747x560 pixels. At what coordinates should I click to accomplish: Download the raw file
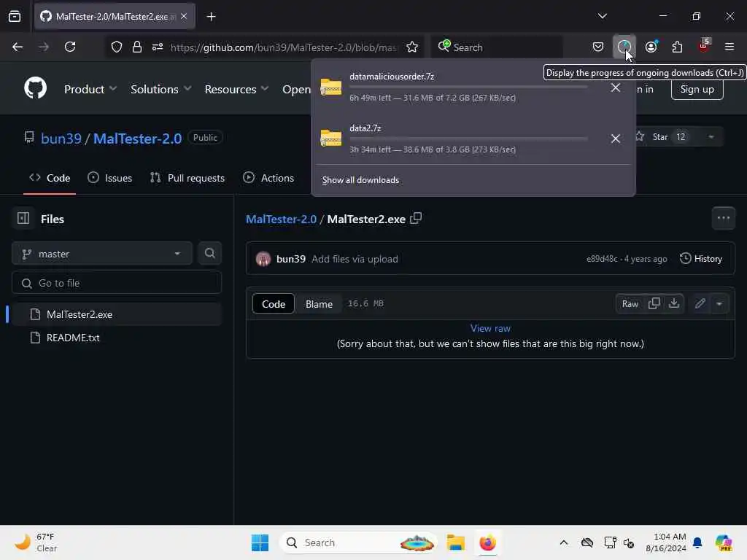point(673,304)
